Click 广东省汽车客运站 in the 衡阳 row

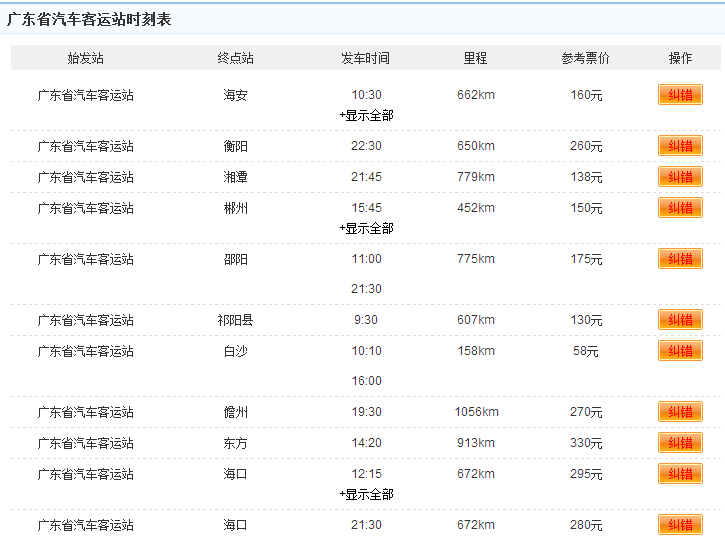(86, 147)
